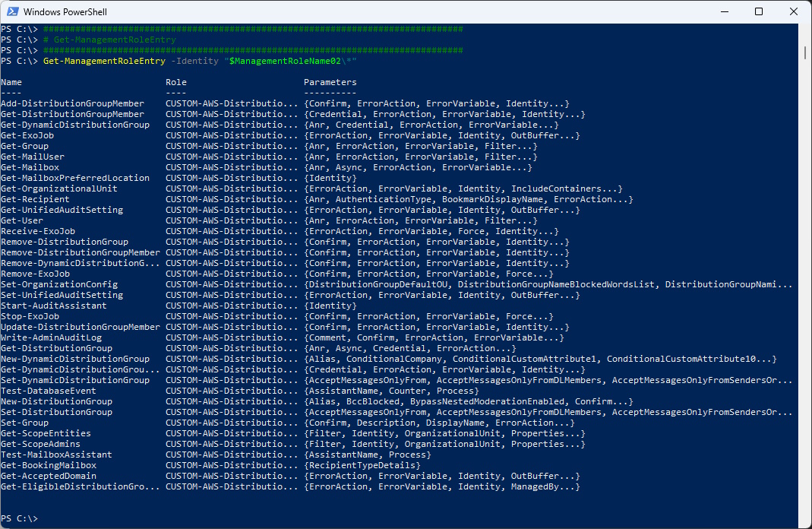Screen dimensions: 812x529
Task: Select the Remove-ExoJob entry
Action: 35,274
